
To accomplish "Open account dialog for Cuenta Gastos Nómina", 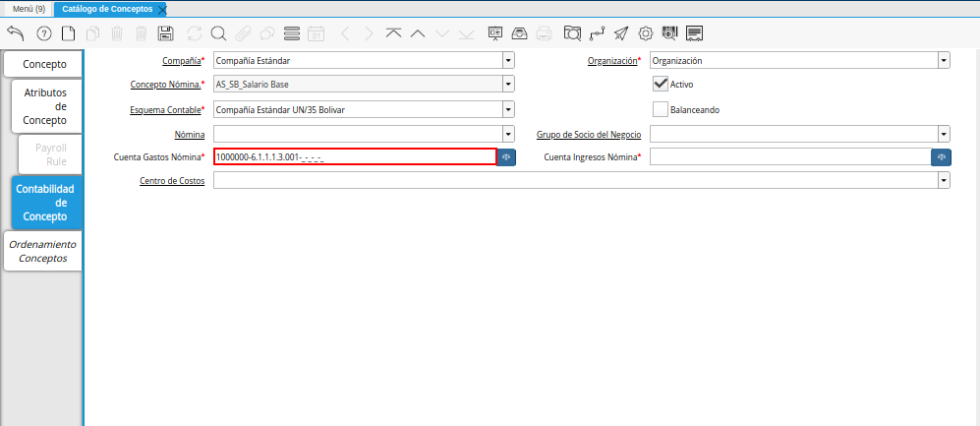I will (x=507, y=157).
